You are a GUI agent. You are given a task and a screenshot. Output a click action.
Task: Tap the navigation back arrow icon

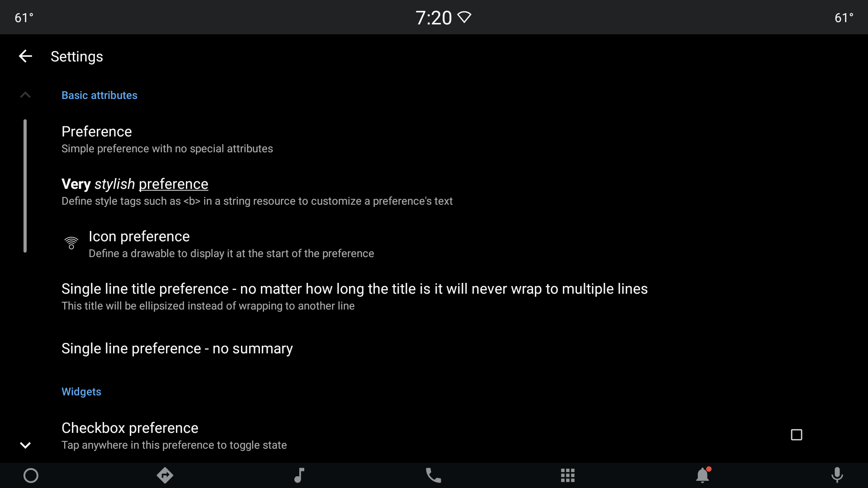tap(24, 56)
